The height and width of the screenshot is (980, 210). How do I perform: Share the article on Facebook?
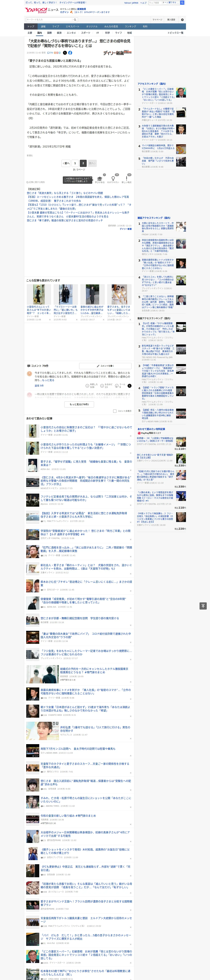point(70,53)
